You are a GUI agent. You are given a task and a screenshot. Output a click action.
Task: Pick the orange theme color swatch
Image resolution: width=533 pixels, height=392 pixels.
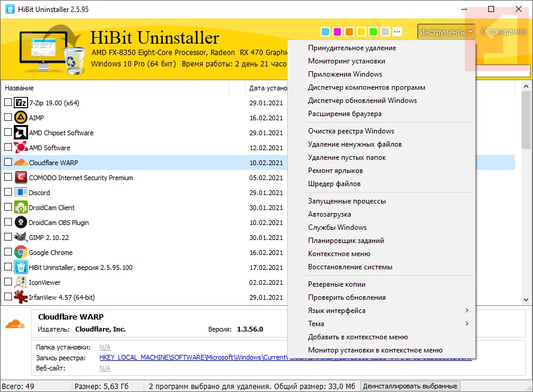(x=349, y=32)
